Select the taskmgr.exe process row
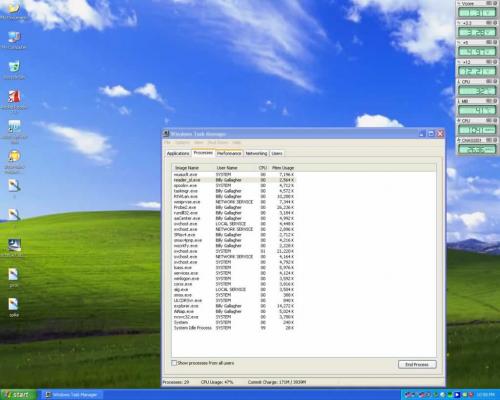 point(234,191)
